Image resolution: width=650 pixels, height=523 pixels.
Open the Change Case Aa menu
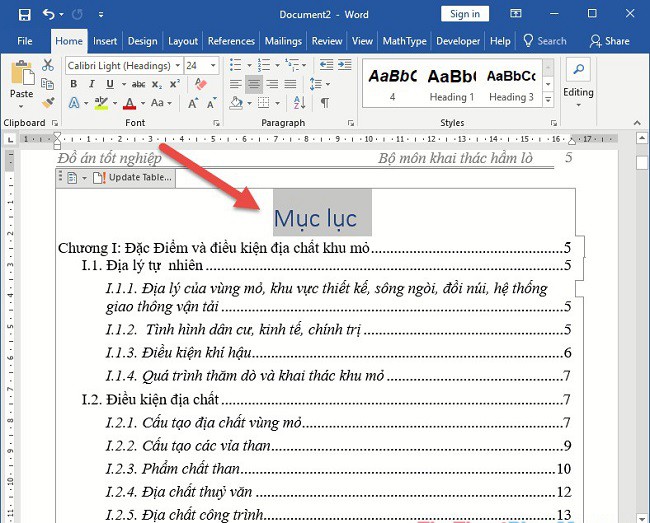tap(161, 103)
